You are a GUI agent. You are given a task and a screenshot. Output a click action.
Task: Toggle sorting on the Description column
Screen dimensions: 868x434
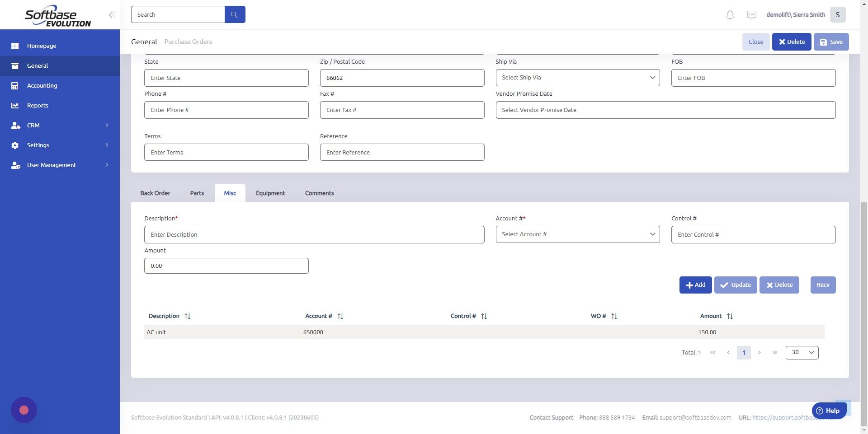coord(188,316)
